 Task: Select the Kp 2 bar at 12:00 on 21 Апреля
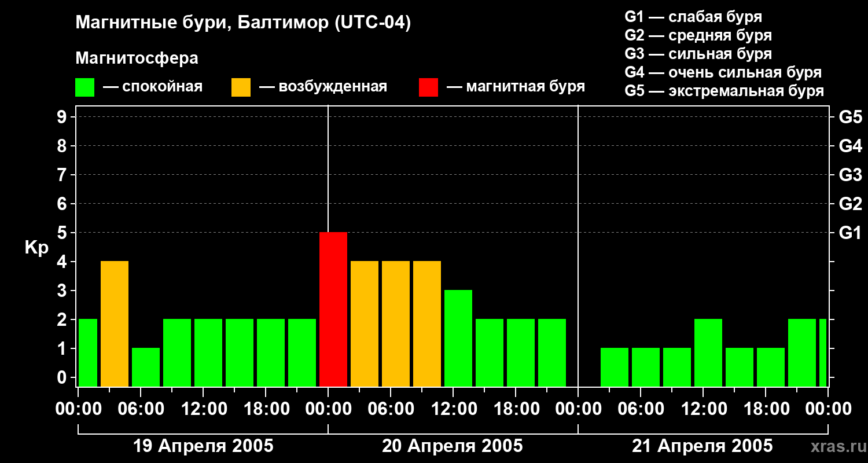click(x=708, y=352)
